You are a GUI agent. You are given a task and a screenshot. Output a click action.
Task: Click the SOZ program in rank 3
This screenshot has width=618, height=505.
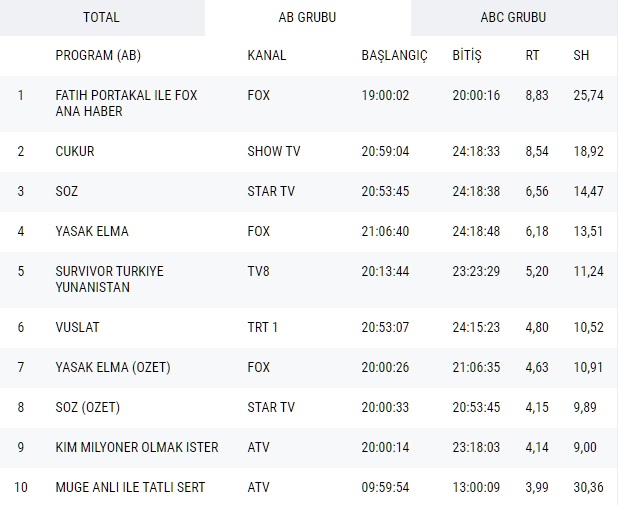68,191
